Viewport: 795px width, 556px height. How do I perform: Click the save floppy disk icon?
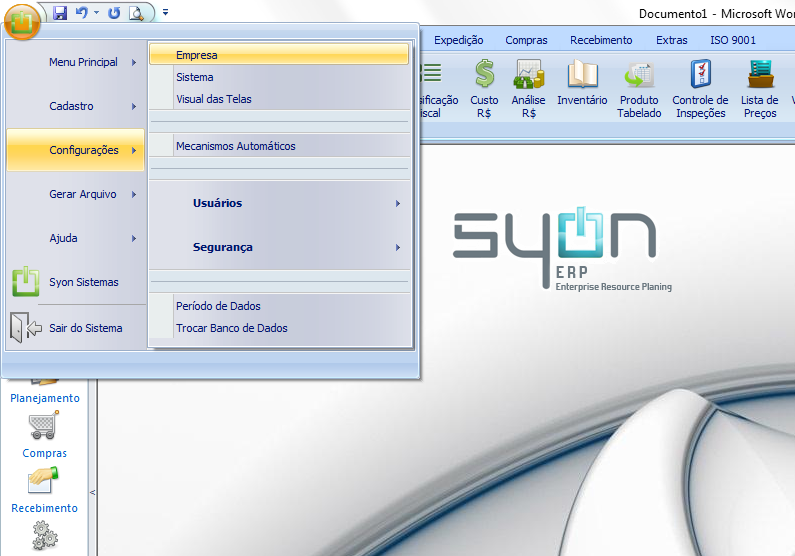60,13
